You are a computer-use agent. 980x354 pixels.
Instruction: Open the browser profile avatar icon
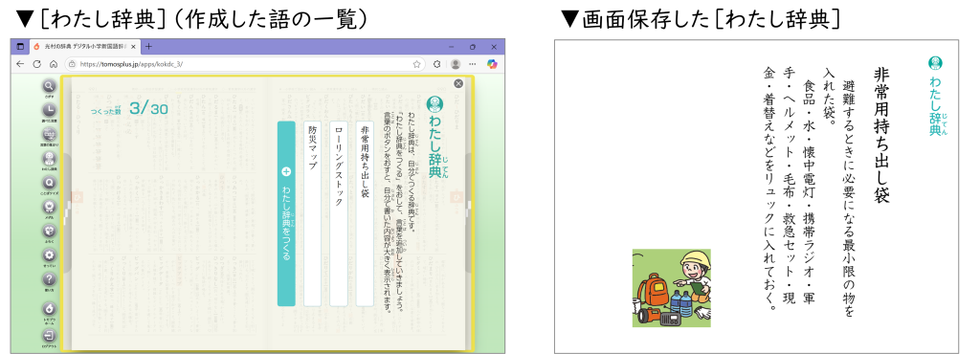tap(456, 64)
